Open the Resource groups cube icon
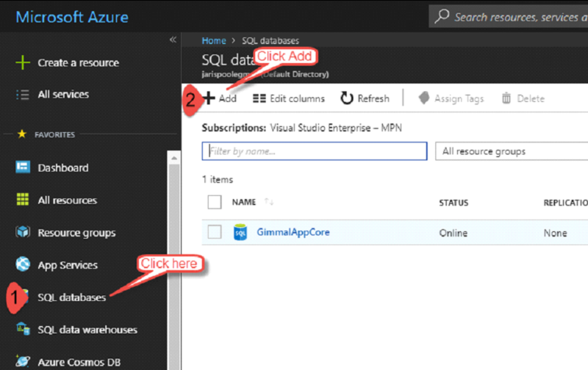 click(x=23, y=233)
